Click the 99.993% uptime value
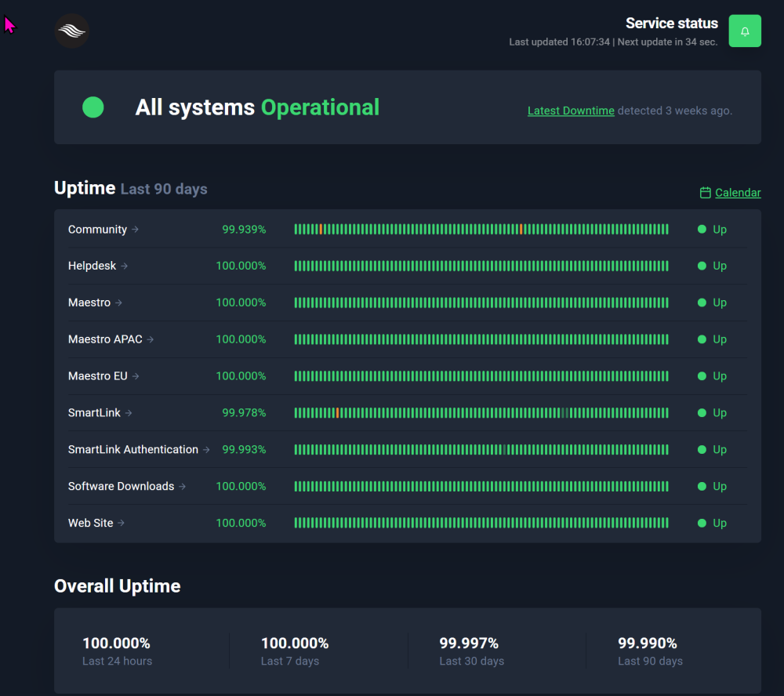Screen dimensions: 784x696 tap(244, 450)
